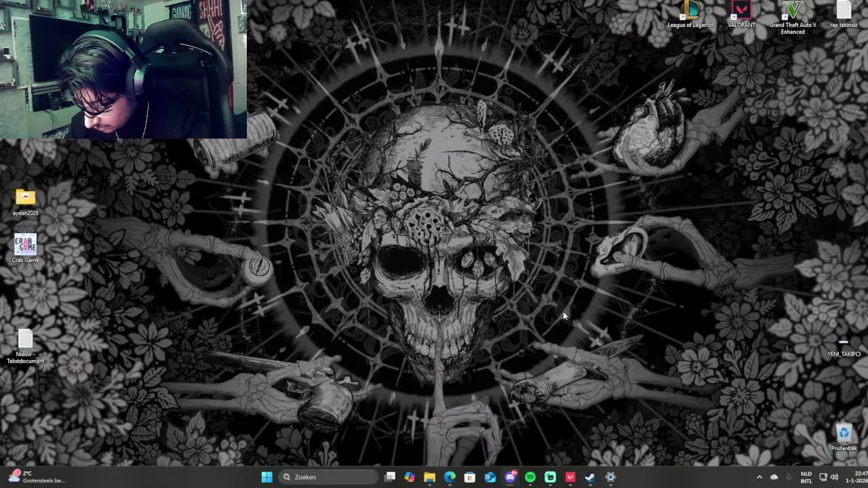Viewport: 868px width, 488px height.
Task: Open the Copilot app in taskbar
Action: click(410, 477)
